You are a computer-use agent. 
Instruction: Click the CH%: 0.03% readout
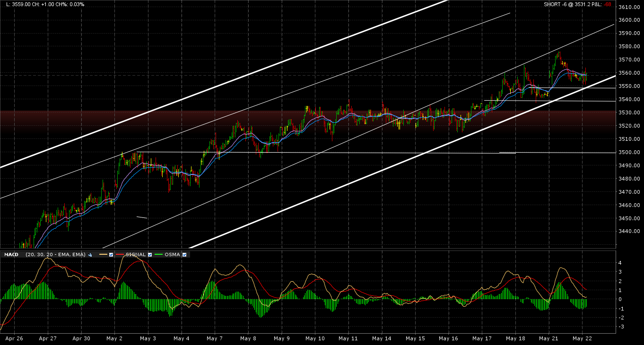(70, 4)
